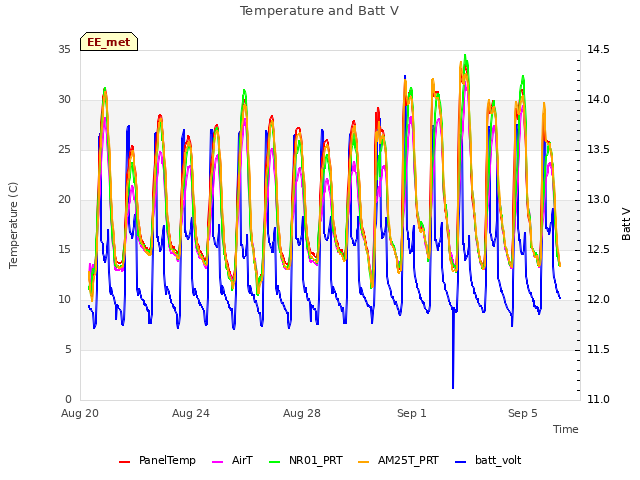Click the 25 temperature axis label
640x480 pixels.
coord(64,149)
